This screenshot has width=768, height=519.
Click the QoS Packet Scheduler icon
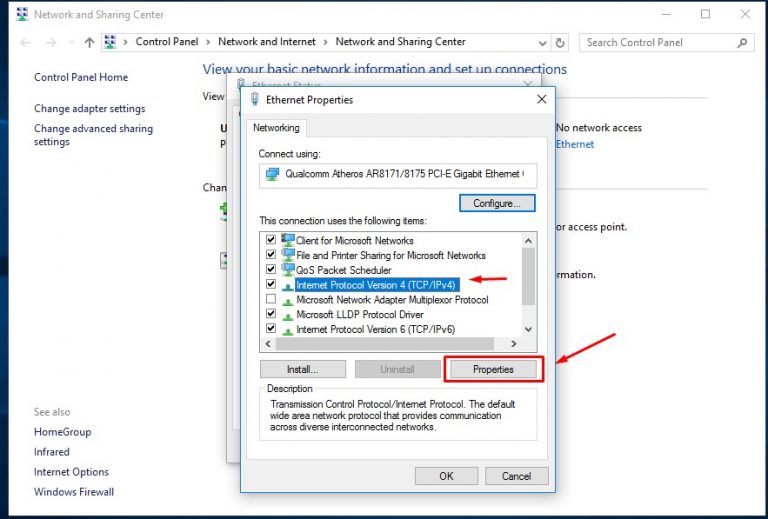288,269
